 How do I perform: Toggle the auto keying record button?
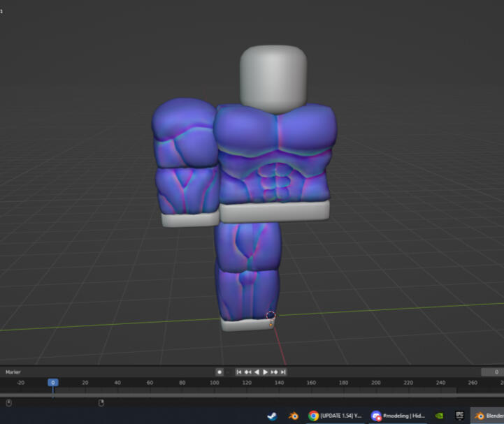(219, 372)
